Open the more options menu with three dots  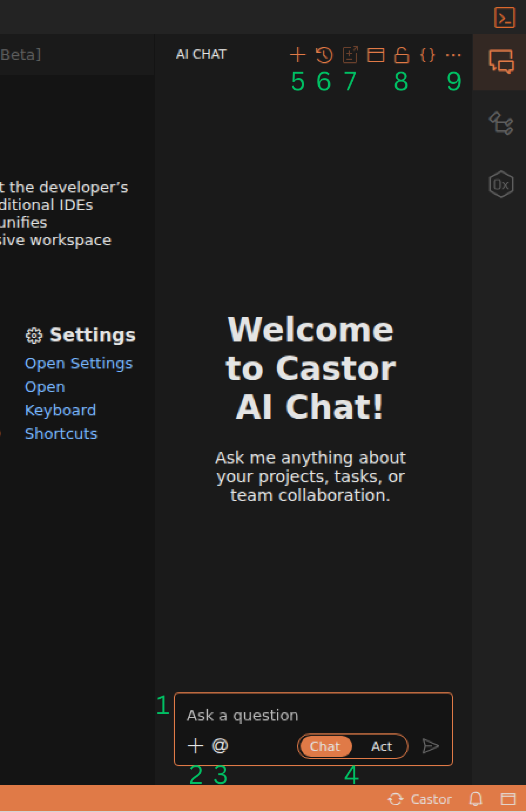(454, 54)
